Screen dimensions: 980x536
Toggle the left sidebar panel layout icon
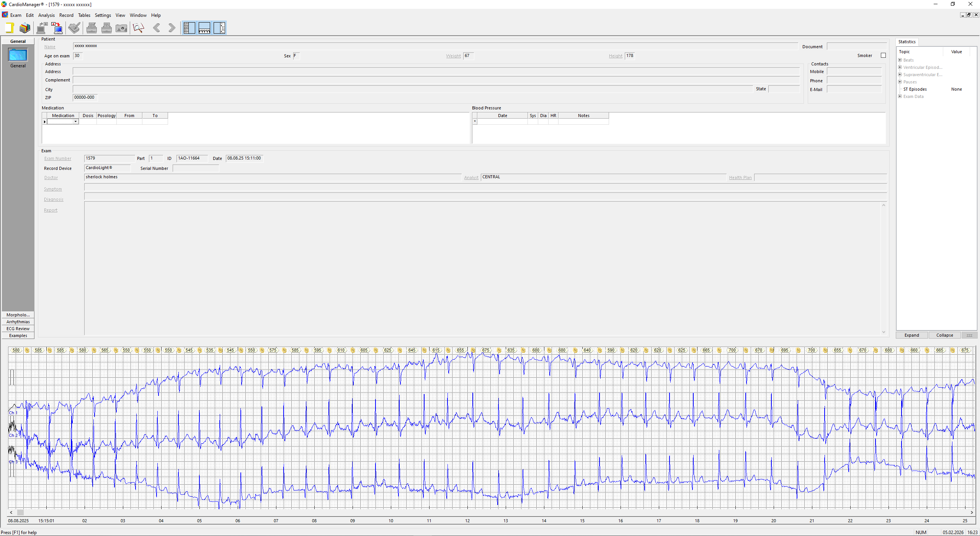(x=189, y=28)
